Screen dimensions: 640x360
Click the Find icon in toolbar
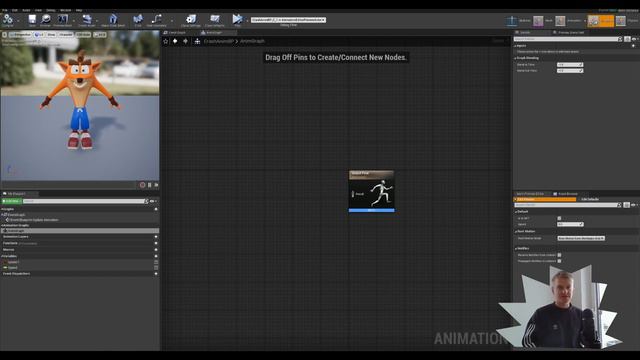click(138, 19)
